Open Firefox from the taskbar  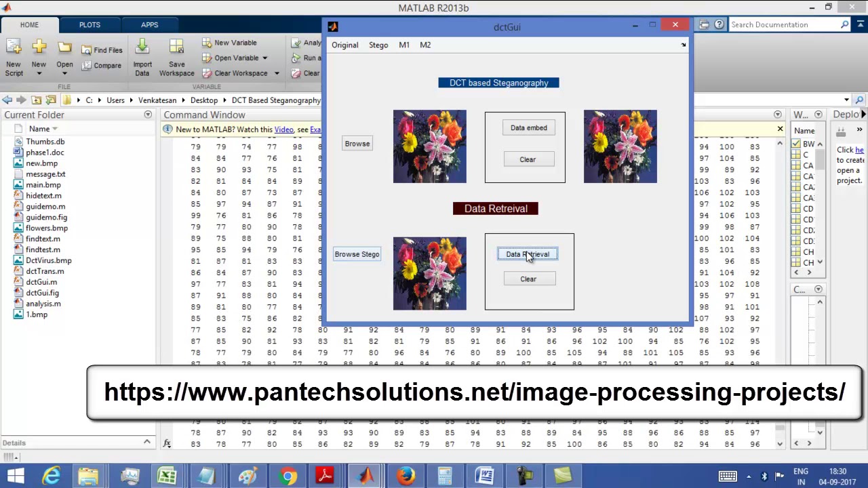406,476
